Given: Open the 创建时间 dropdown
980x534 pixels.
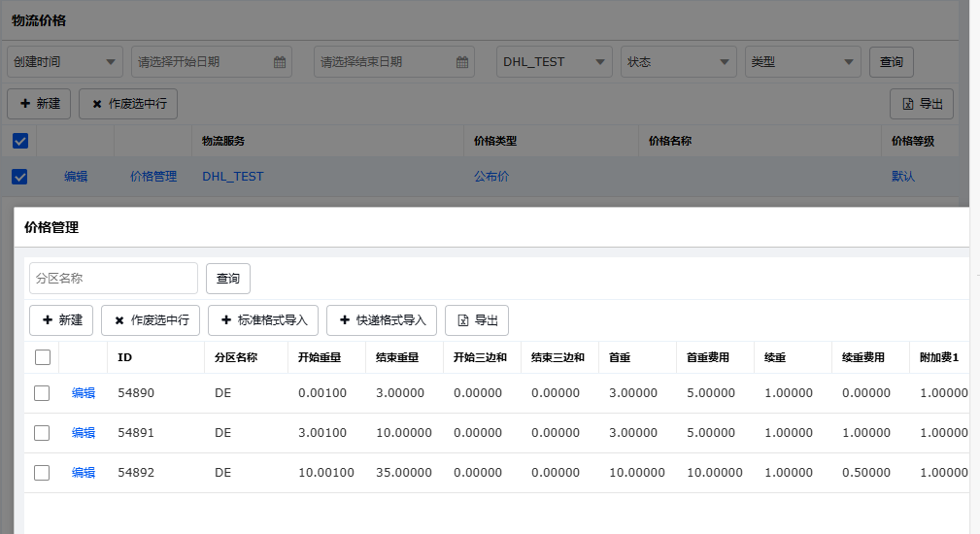Looking at the screenshot, I should coord(65,62).
